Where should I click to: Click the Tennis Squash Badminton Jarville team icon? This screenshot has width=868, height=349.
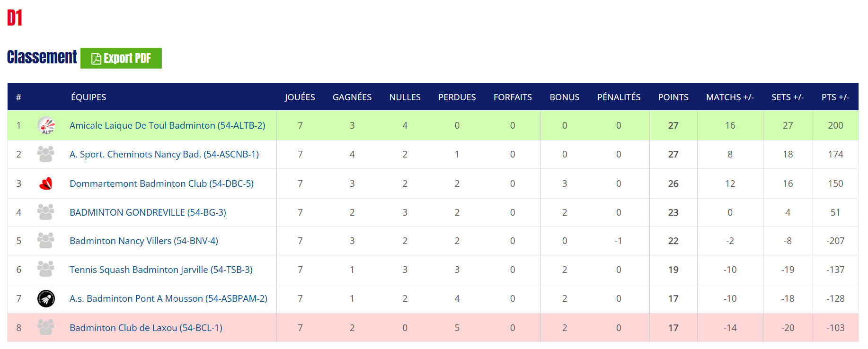click(x=46, y=270)
